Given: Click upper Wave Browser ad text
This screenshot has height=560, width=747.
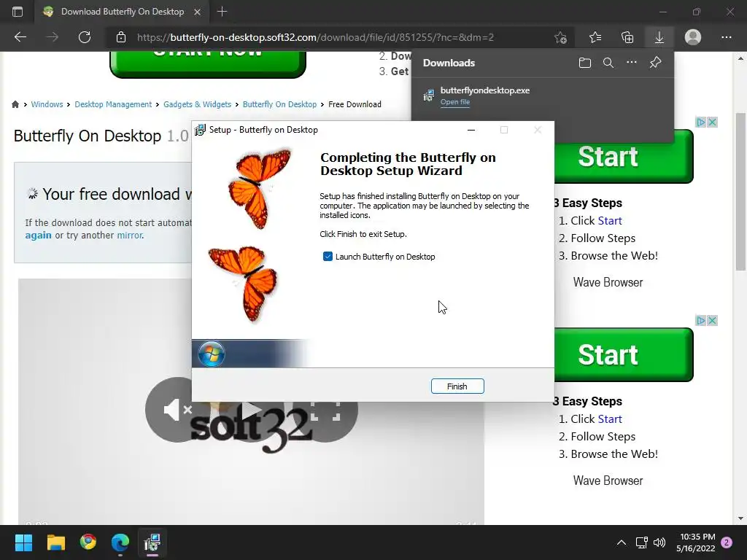Looking at the screenshot, I should click(608, 282).
